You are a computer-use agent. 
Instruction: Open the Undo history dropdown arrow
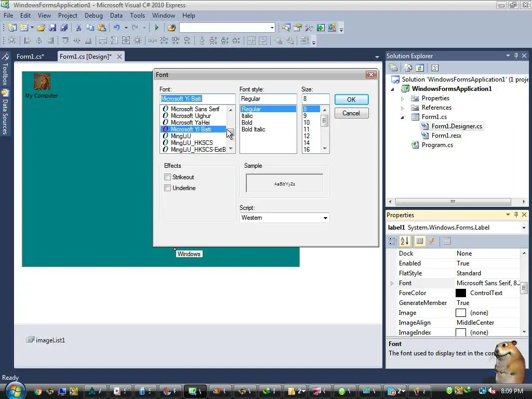[x=126, y=28]
